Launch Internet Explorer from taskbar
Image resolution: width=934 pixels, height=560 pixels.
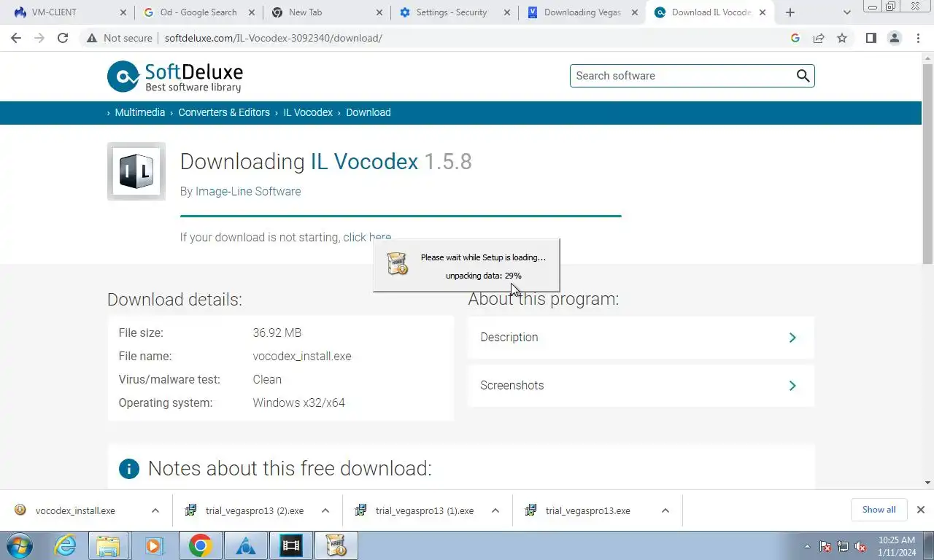[x=66, y=545]
